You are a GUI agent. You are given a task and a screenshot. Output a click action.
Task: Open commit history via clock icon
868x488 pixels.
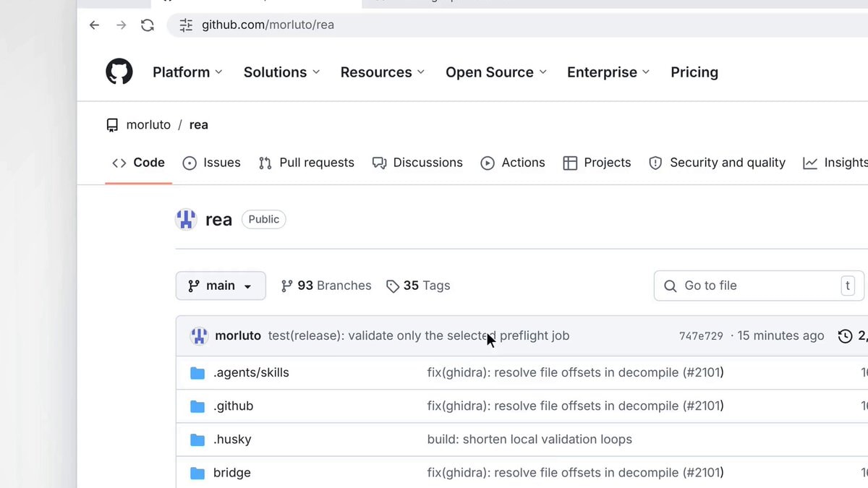[845, 336]
